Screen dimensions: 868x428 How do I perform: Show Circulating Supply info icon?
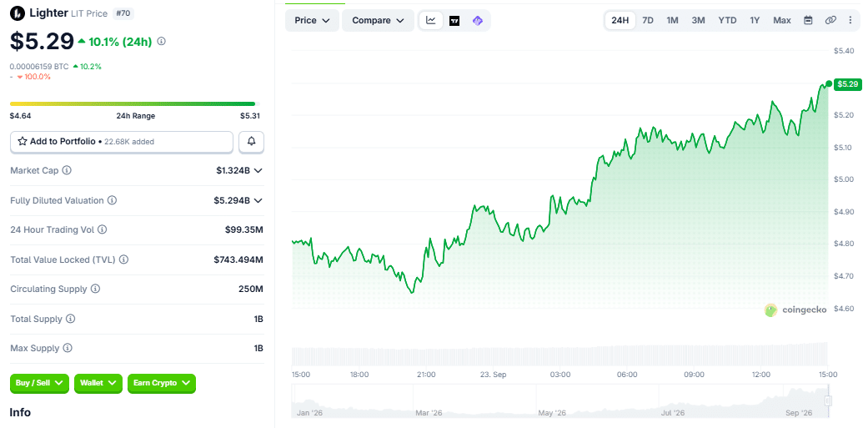click(x=95, y=289)
